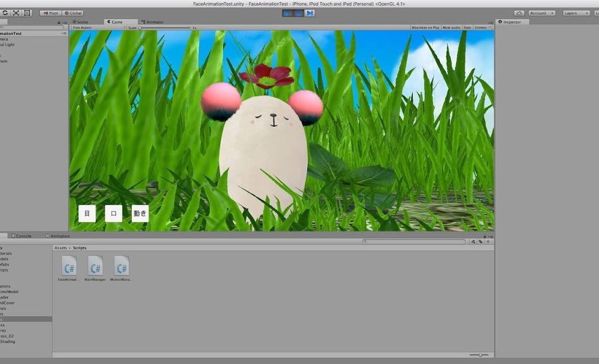Viewport: 599px width, 364px height.
Task: Toggle the Hierarchy panel lock
Action: coord(59,22)
